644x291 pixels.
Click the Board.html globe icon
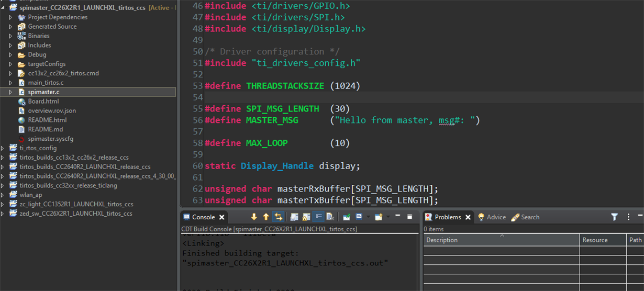pos(21,102)
